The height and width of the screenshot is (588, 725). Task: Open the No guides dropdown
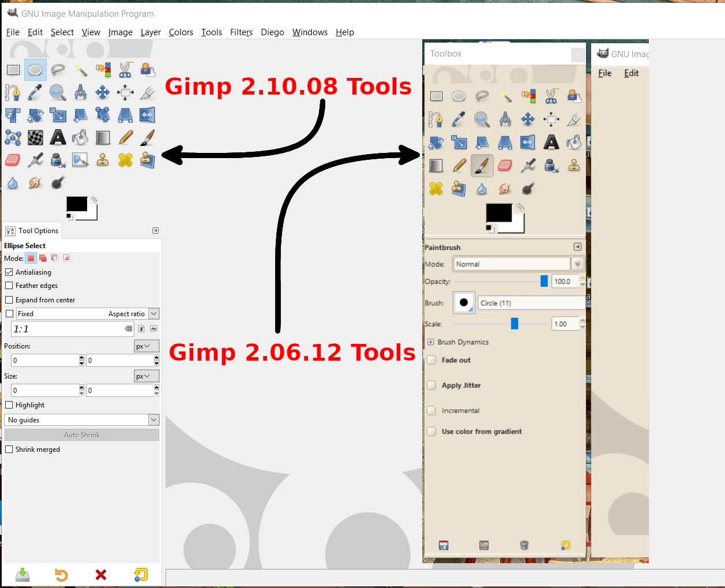[x=82, y=420]
